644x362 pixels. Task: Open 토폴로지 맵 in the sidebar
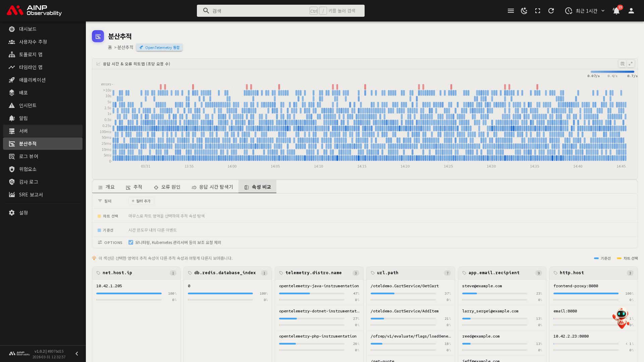click(31, 54)
